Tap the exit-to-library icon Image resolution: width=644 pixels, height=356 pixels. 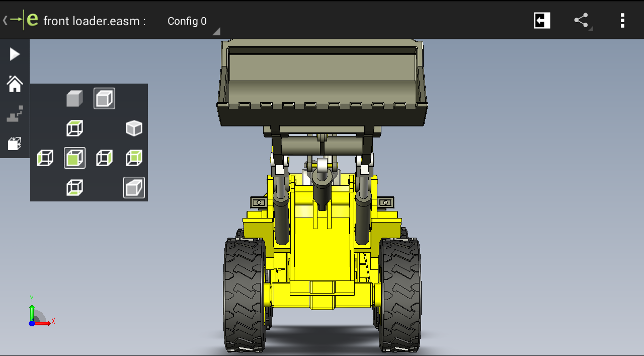coord(541,20)
